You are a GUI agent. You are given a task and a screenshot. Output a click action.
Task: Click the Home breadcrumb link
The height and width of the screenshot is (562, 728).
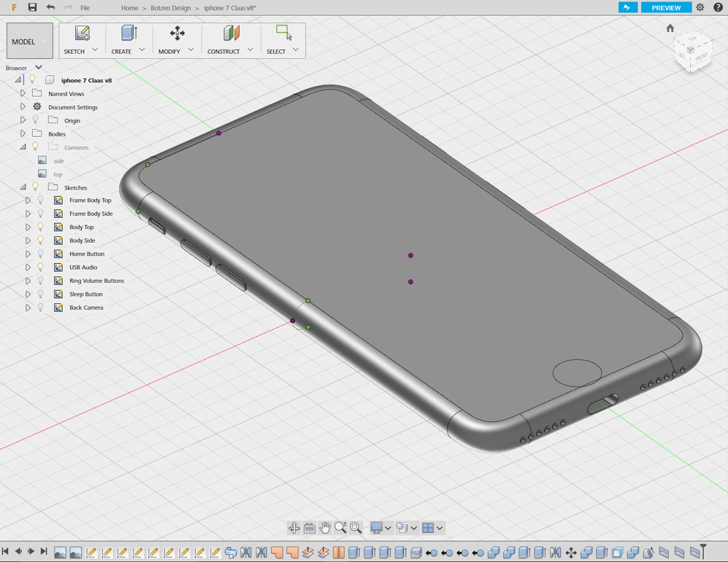click(x=130, y=8)
